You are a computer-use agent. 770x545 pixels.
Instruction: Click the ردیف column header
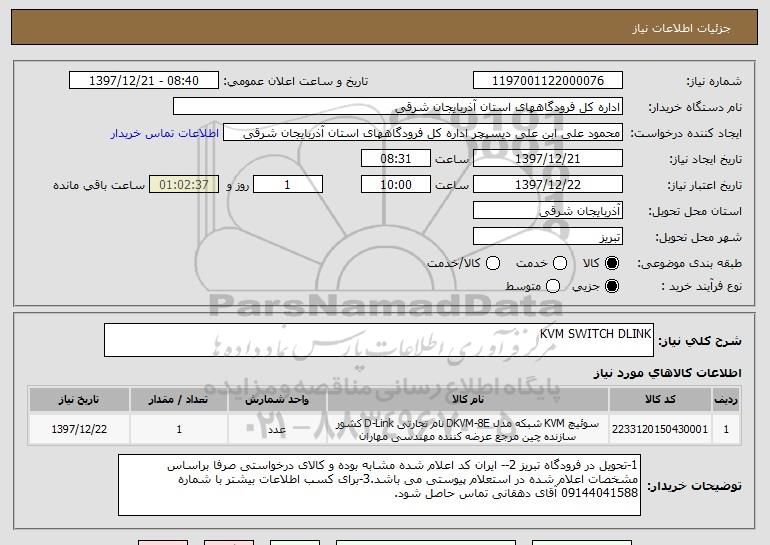(726, 400)
